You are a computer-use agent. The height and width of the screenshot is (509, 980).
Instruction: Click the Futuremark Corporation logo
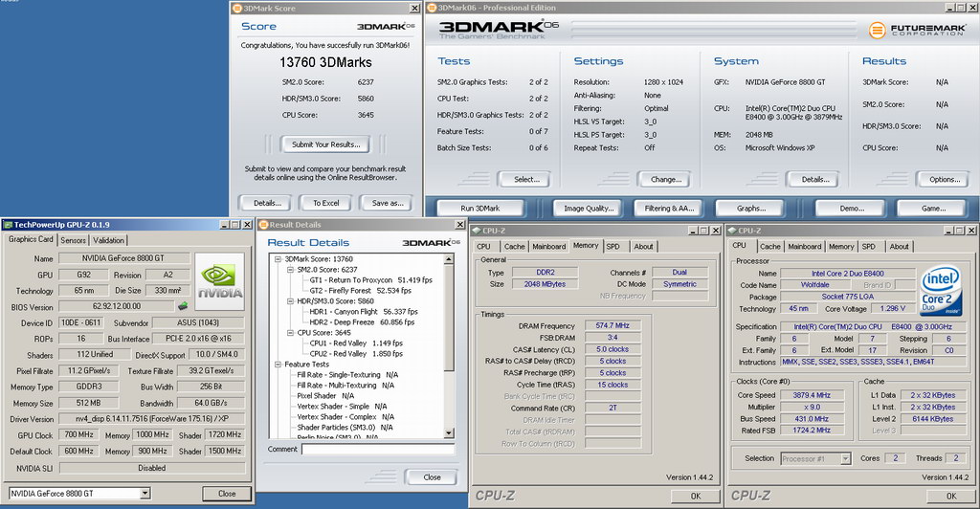(917, 30)
